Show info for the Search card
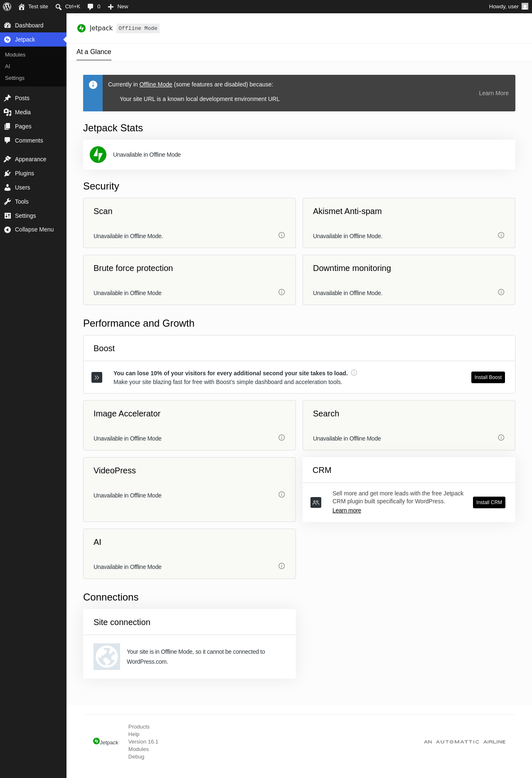Viewport: 532px width, 778px height. click(501, 438)
